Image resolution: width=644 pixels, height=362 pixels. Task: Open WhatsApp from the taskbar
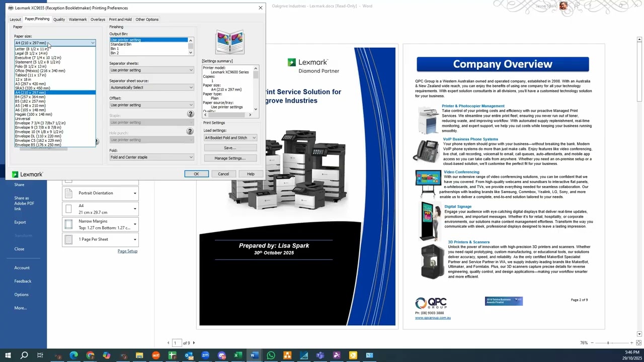tap(271, 355)
